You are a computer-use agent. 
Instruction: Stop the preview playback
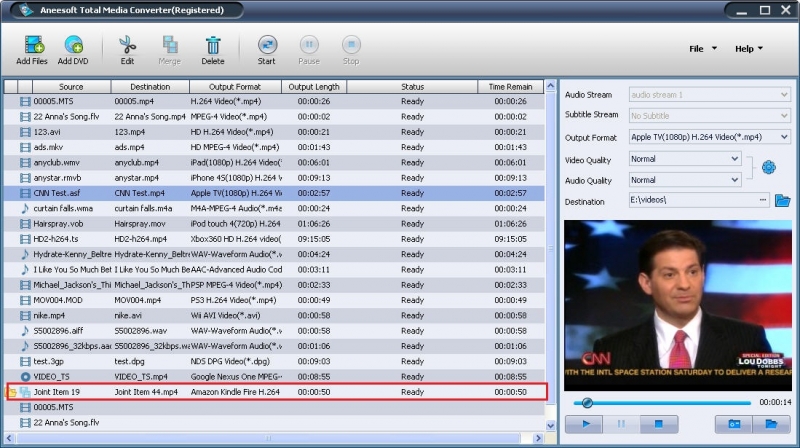[x=660, y=424]
